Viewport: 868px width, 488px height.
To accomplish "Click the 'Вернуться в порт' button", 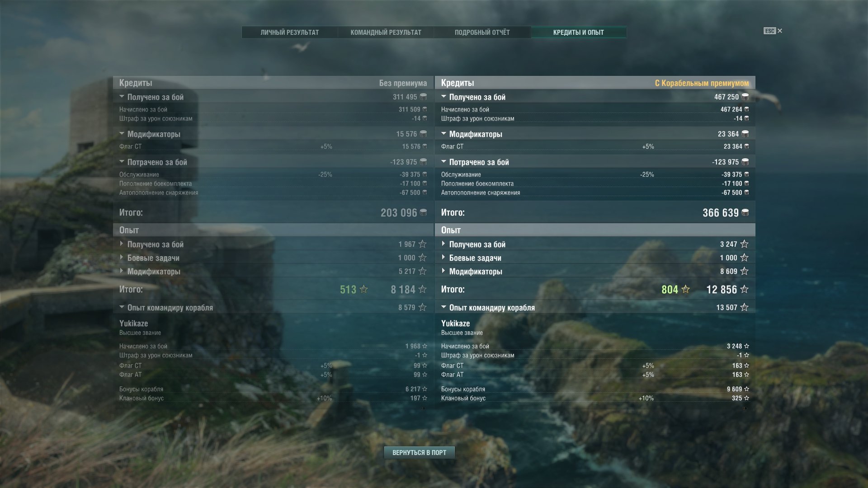I will click(x=420, y=452).
